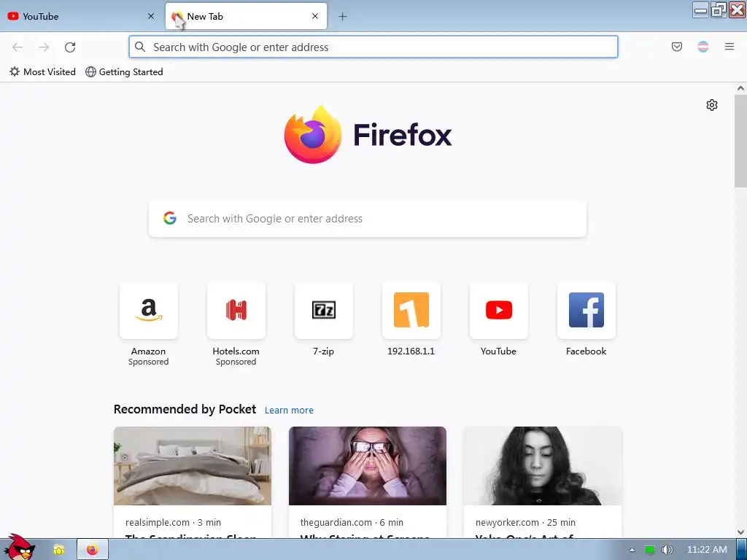The height and width of the screenshot is (560, 747).
Task: Focus the address bar search field
Action: coord(373,47)
